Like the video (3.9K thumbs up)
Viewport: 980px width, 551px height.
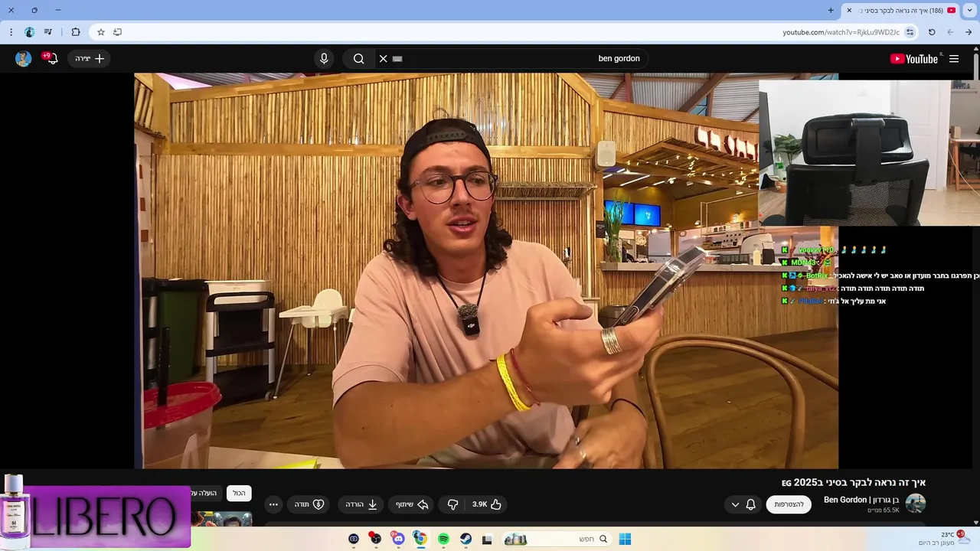tap(487, 504)
